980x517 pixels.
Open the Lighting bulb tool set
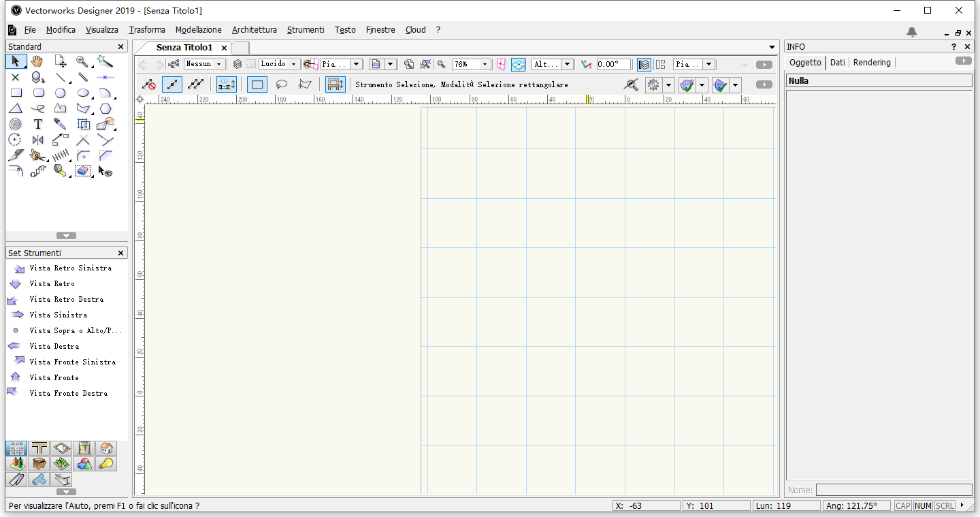click(106, 464)
